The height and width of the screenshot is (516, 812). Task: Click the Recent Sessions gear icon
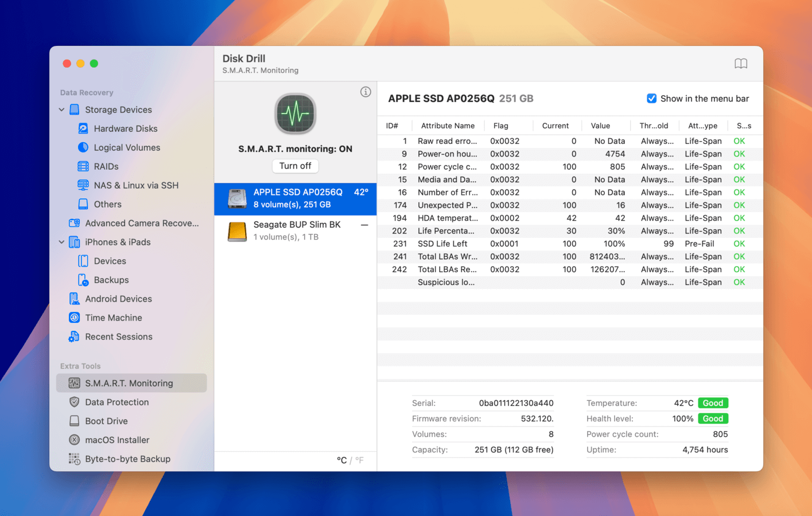74,337
